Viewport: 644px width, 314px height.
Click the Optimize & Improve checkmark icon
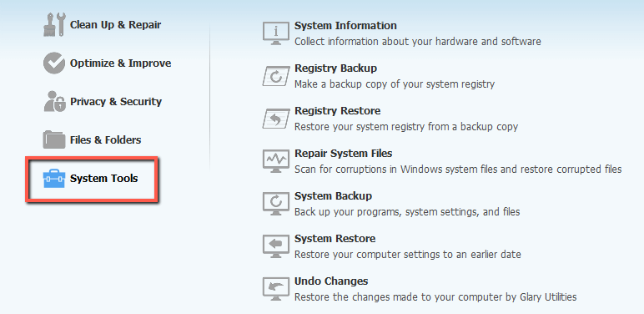(x=54, y=63)
